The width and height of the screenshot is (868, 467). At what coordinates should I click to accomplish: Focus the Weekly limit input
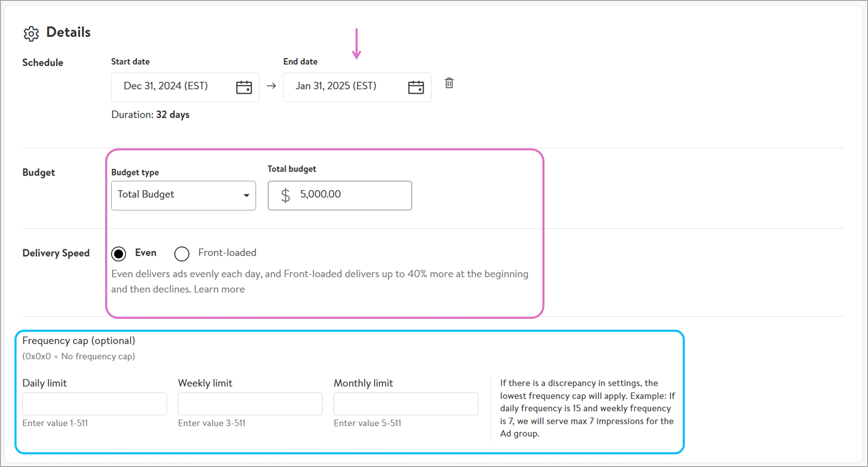coord(250,404)
